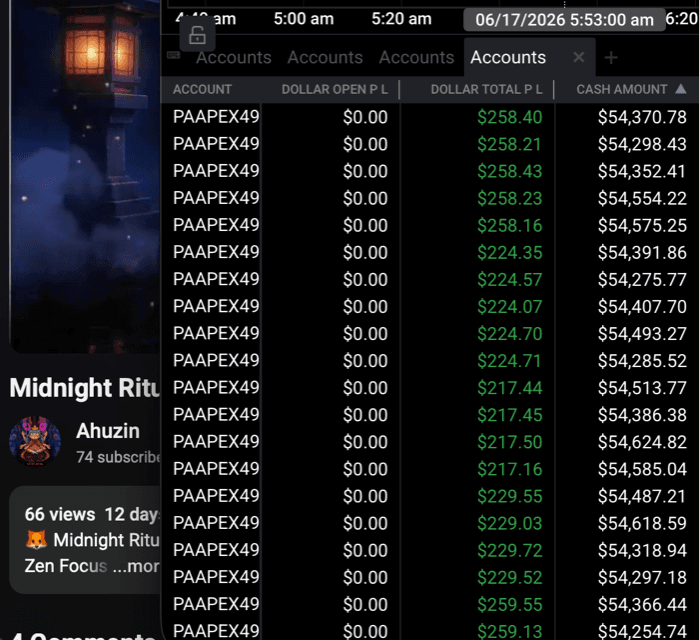Select cash amount $54,275.77
This screenshot has height=640, width=699.
click(x=642, y=279)
